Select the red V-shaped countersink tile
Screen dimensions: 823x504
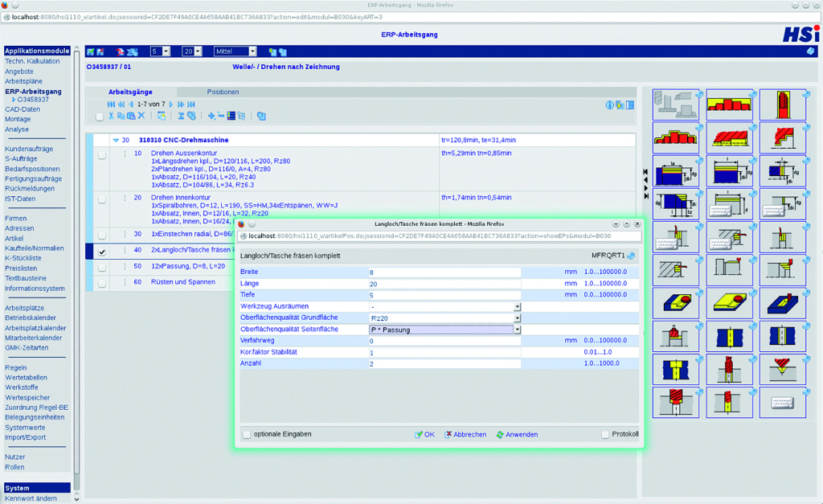(782, 370)
